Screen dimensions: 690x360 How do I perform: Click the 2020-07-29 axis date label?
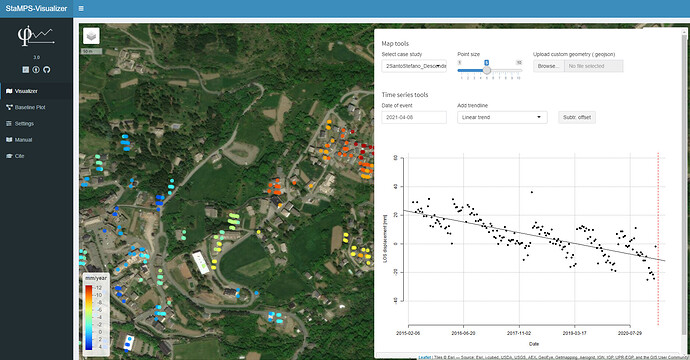click(x=630, y=333)
